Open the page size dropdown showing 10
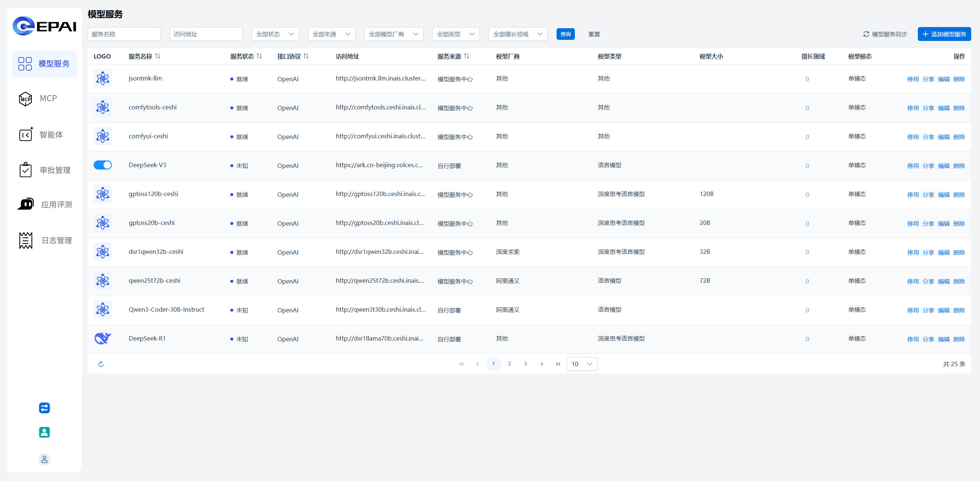Image resolution: width=980 pixels, height=481 pixels. coord(582,364)
